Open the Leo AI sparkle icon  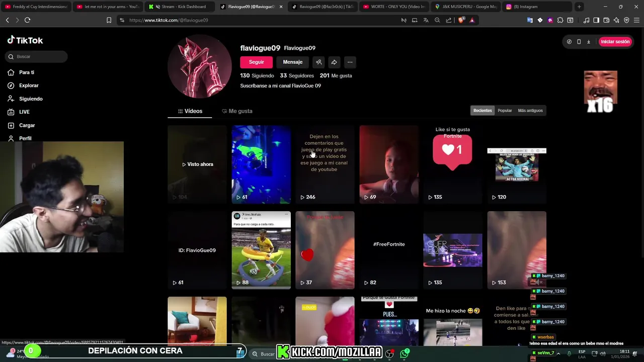(x=616, y=20)
